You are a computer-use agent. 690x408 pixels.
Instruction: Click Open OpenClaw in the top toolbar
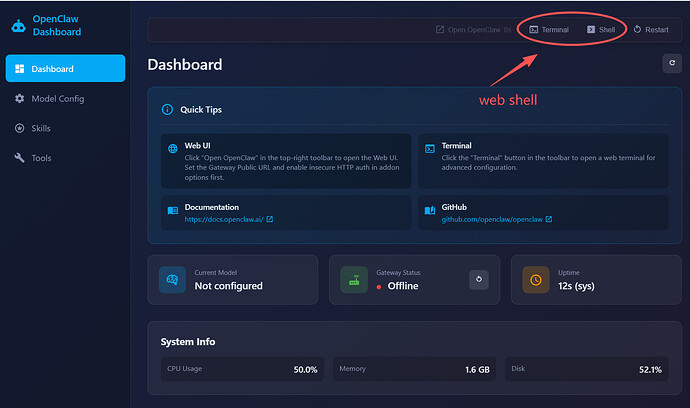click(473, 29)
